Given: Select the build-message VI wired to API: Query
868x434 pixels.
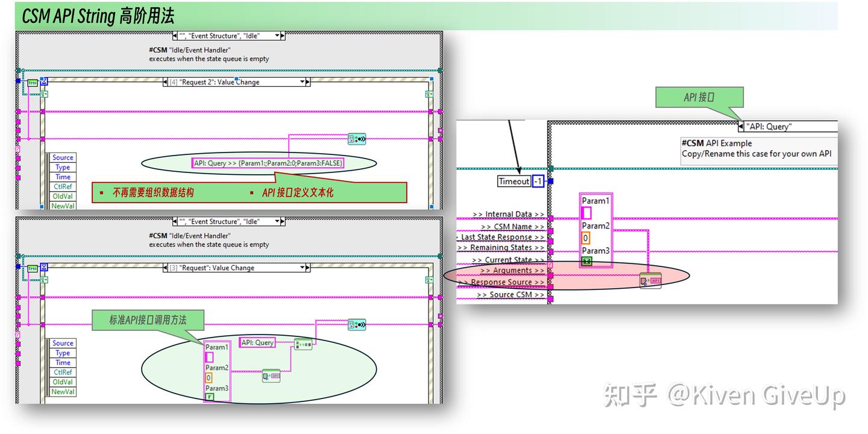Looking at the screenshot, I should 303,345.
